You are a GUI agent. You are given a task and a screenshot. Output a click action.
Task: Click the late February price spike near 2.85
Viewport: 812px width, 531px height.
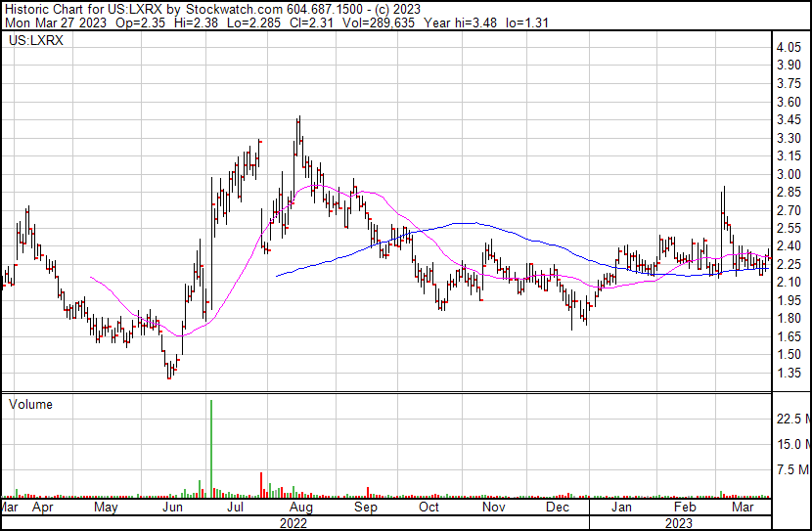723,191
